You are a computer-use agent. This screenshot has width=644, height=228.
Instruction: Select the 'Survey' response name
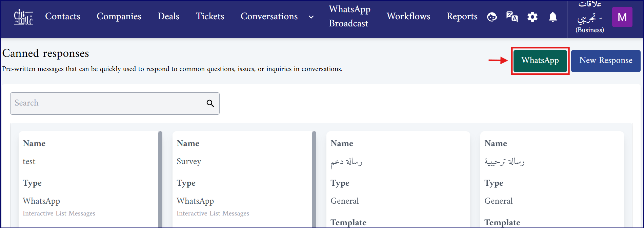[x=189, y=161]
